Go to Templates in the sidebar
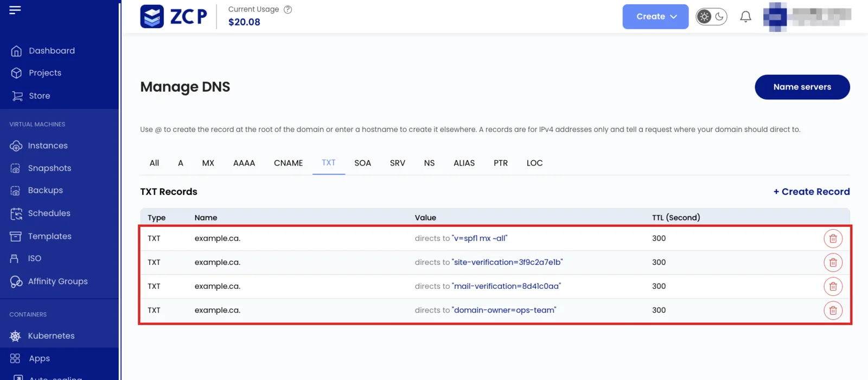868x380 pixels. [x=50, y=236]
